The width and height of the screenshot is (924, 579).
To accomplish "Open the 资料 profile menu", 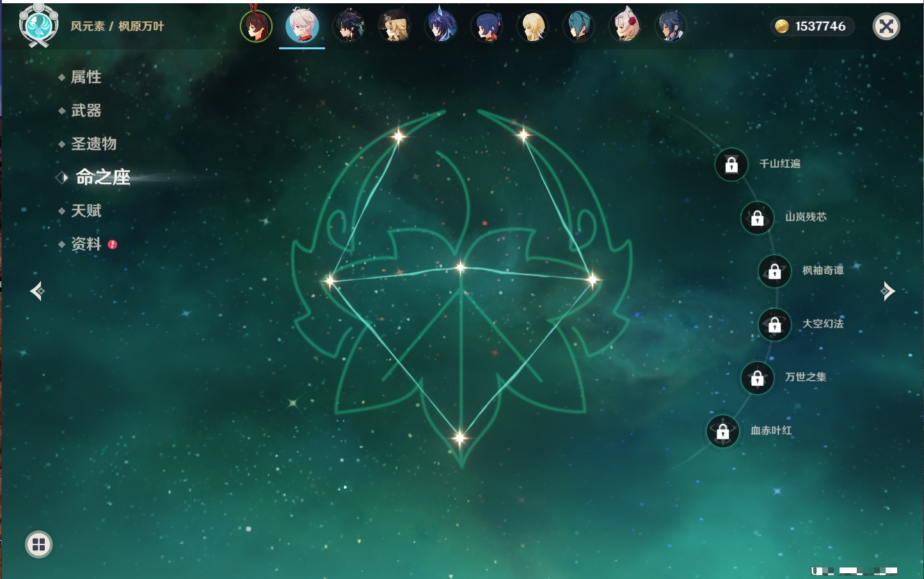I will coord(86,244).
